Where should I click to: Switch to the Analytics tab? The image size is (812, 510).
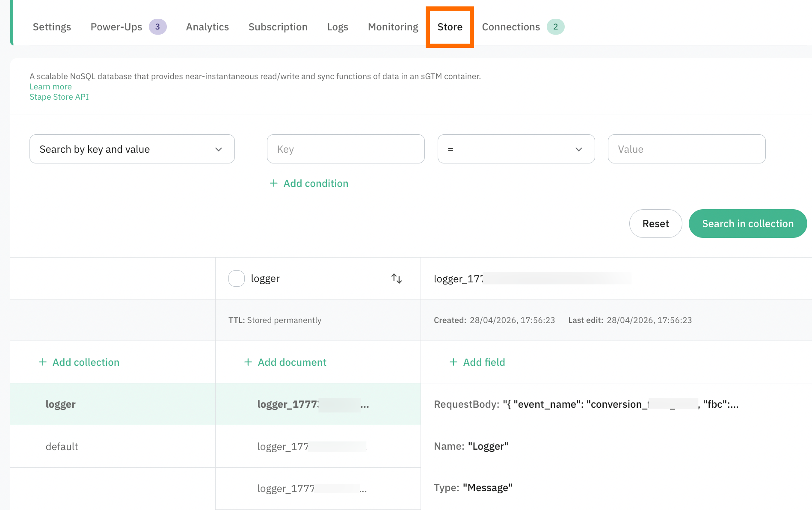(207, 27)
